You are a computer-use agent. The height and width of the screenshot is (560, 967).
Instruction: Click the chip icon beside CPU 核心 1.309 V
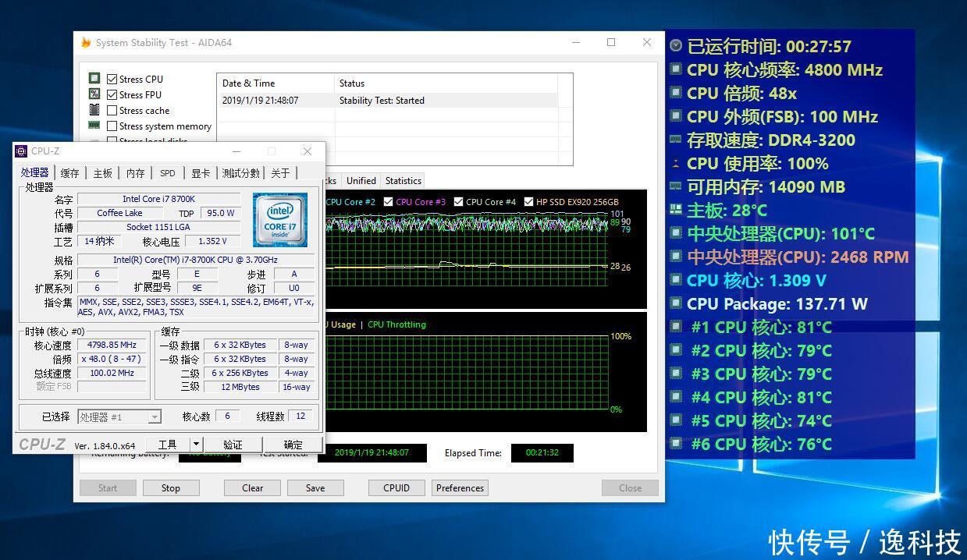tap(676, 281)
